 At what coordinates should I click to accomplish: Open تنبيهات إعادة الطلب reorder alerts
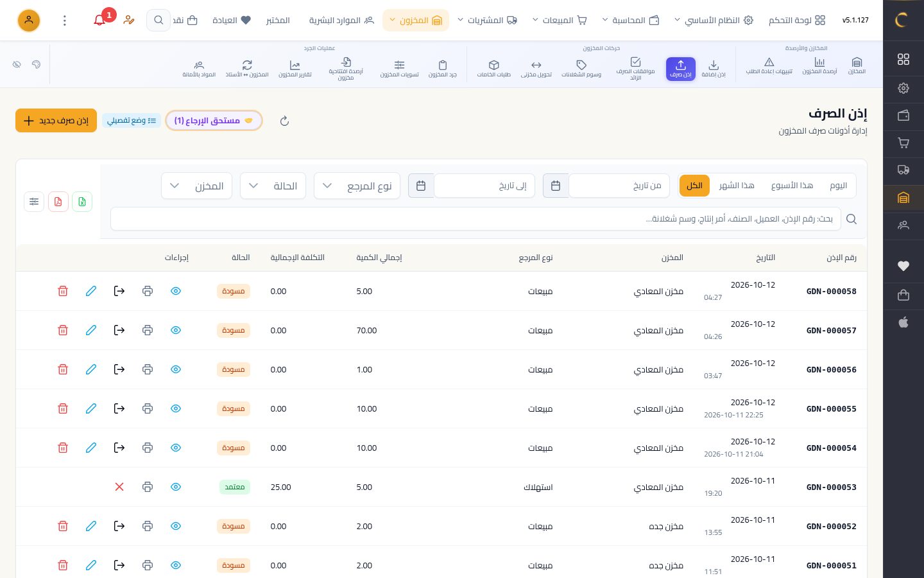769,66
